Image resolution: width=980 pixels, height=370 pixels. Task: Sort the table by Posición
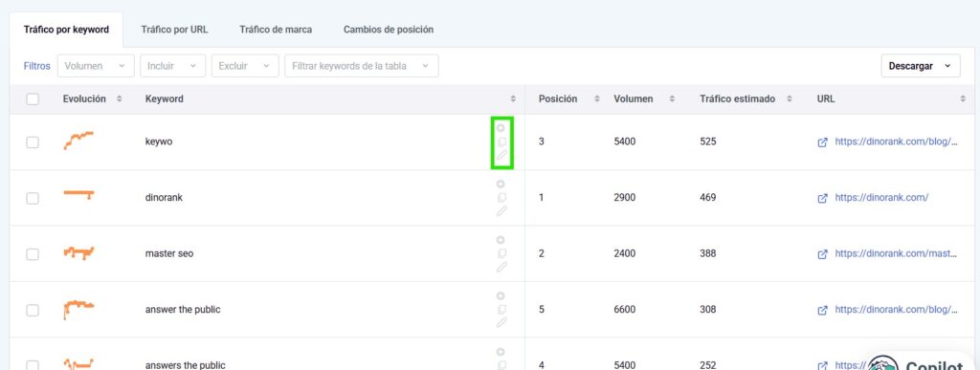[597, 99]
